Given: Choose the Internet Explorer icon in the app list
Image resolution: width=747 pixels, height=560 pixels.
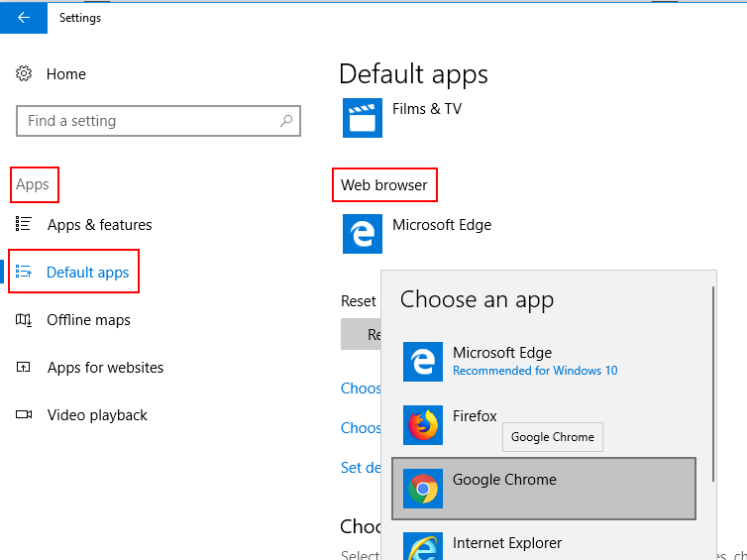Looking at the screenshot, I should [x=423, y=546].
